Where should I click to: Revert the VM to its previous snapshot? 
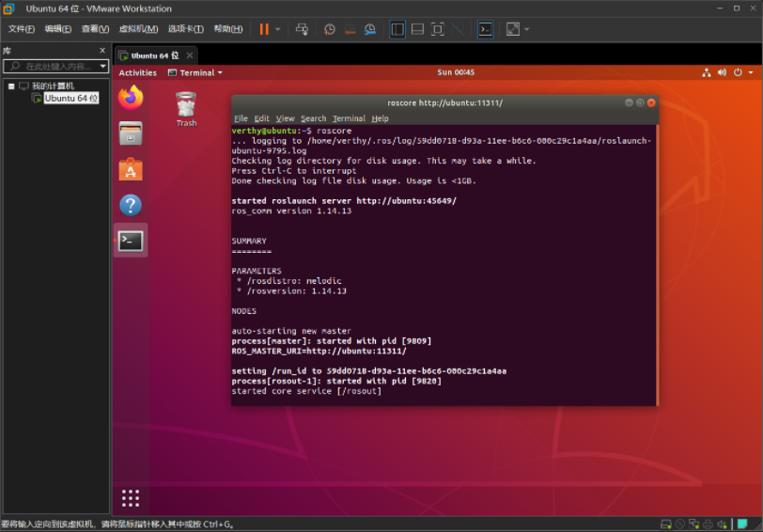tap(350, 29)
